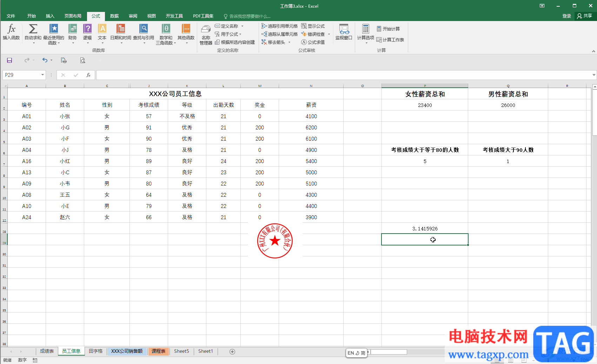Screen dimensions: 597x364
Task: Click Remove Arrows (移去箭头)
Action: (x=273, y=42)
